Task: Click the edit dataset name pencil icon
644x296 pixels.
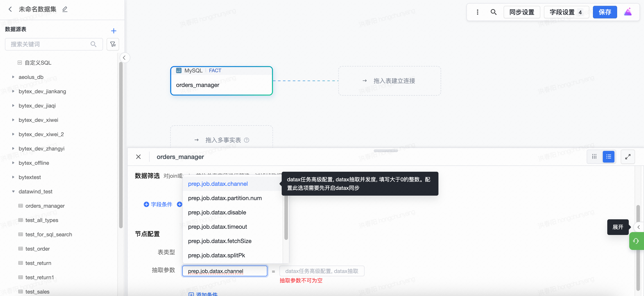Action: tap(65, 9)
